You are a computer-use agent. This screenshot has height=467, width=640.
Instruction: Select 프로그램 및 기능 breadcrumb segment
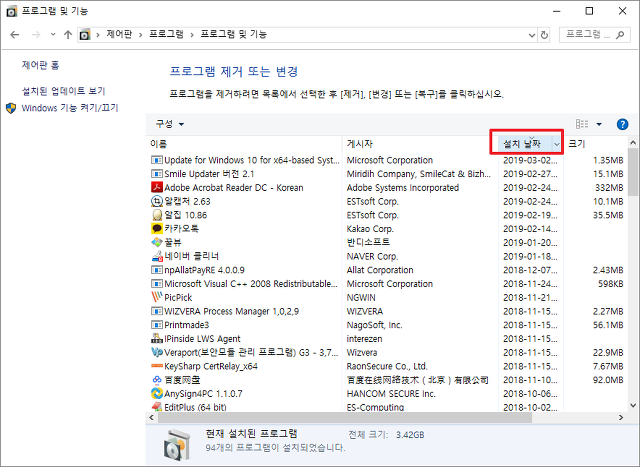[x=233, y=34]
